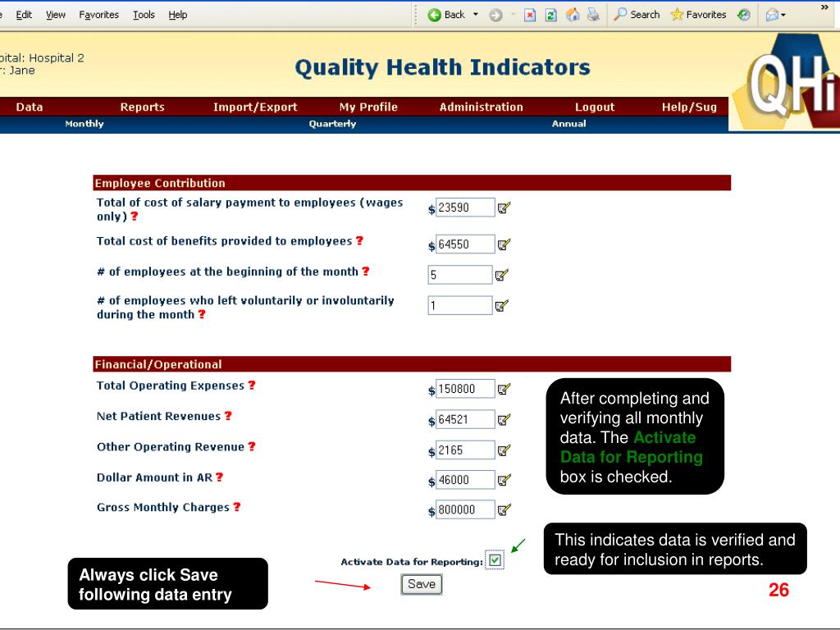Click the Total Operating Expenses input showing 150800

pos(465,389)
